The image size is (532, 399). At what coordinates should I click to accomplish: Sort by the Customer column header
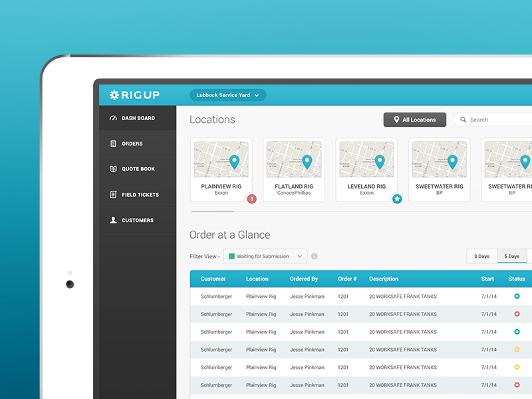click(213, 279)
